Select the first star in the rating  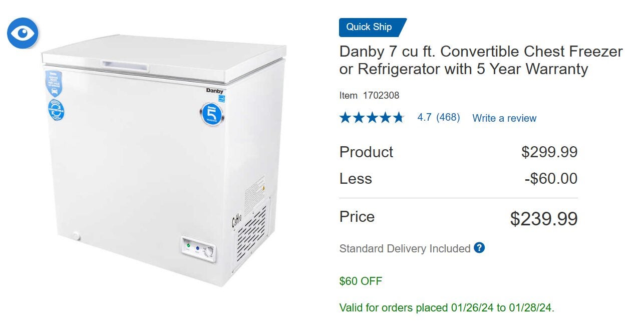click(345, 118)
